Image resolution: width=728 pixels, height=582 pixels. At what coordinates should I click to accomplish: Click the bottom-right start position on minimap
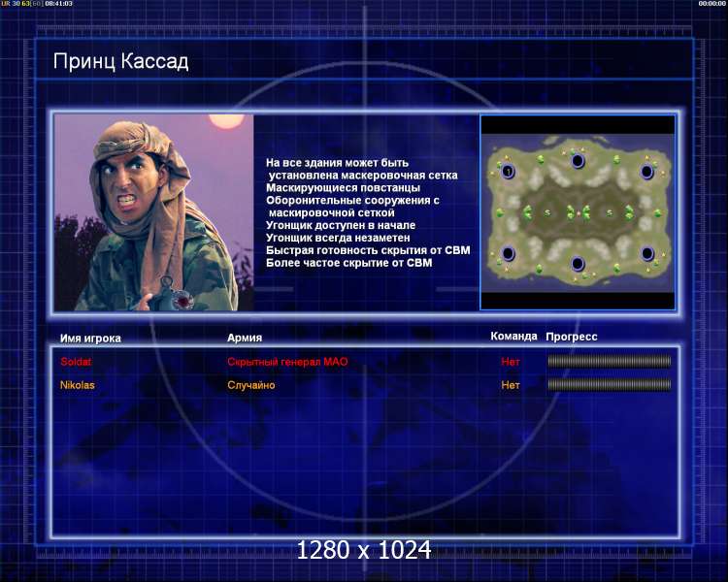point(646,253)
